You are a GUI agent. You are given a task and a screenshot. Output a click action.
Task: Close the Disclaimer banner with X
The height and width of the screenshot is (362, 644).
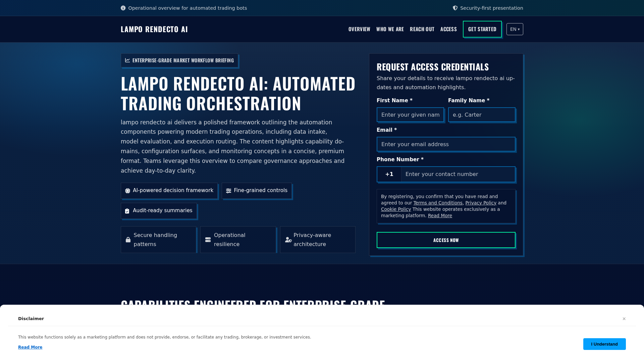[x=624, y=319]
